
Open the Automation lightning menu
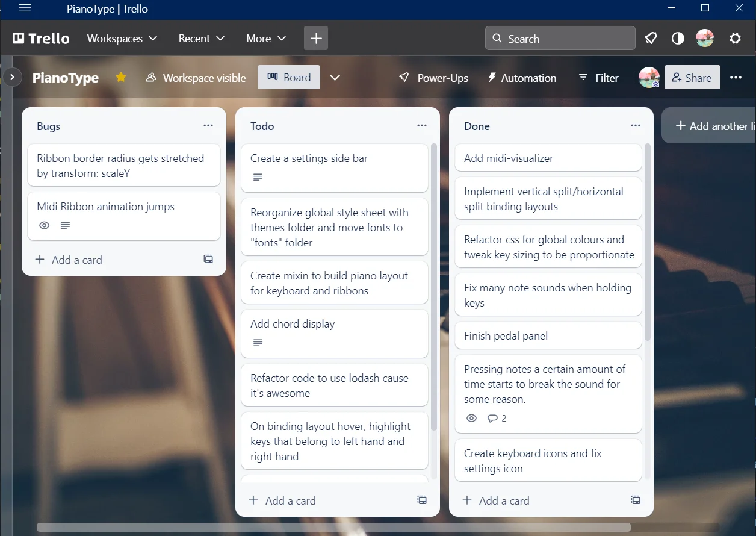[x=522, y=78]
